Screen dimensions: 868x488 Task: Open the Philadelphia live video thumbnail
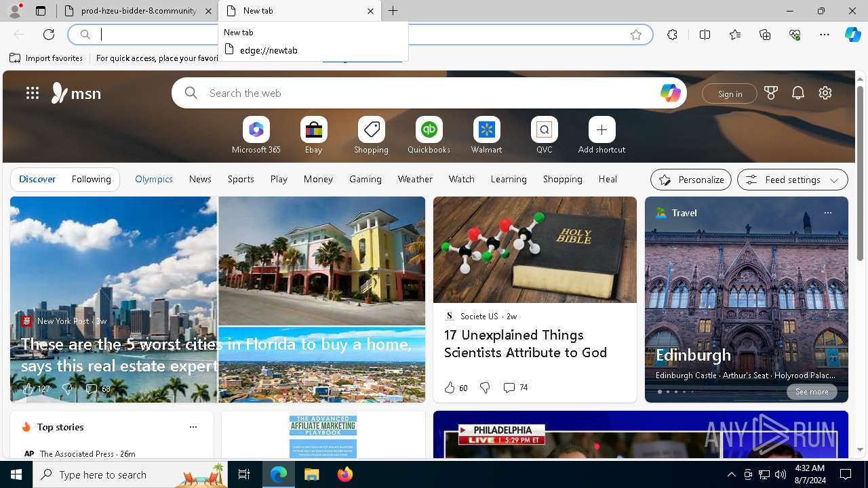pyautogui.click(x=641, y=434)
